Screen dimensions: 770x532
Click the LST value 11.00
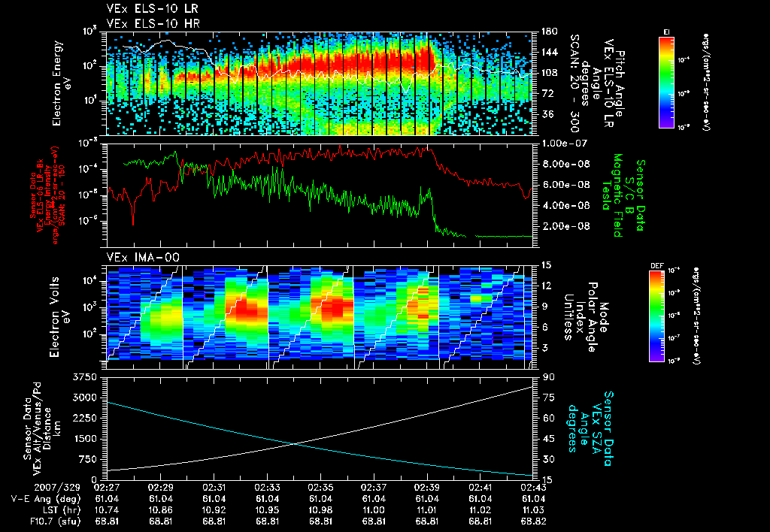point(374,510)
